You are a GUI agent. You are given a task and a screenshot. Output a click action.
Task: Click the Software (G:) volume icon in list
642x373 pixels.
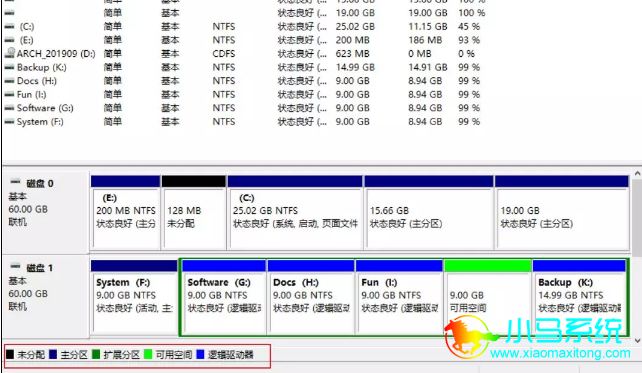9,108
